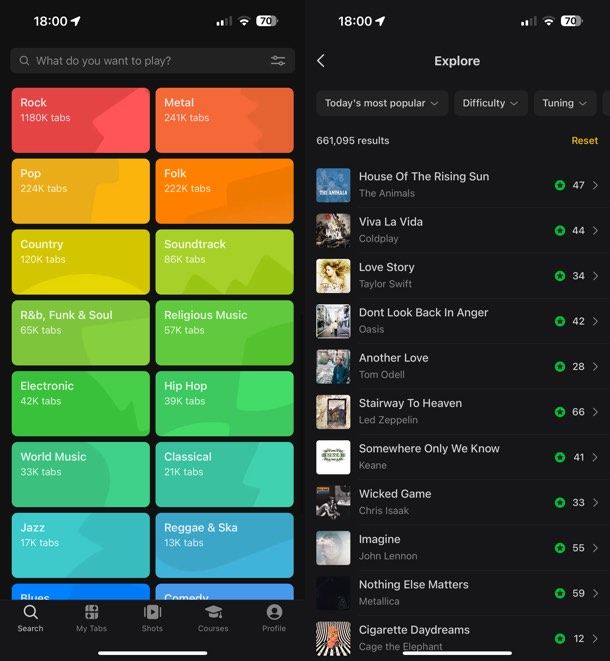The image size is (610, 661).
Task: Tap green rating badge for Stairway To Heaven
Action: click(x=560, y=412)
